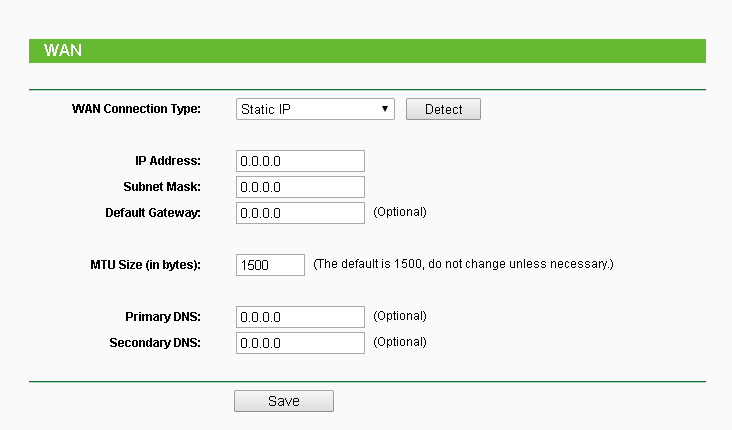Click the MTU default 1500 note text
Viewport: 732px width, 430px height.
(x=463, y=264)
